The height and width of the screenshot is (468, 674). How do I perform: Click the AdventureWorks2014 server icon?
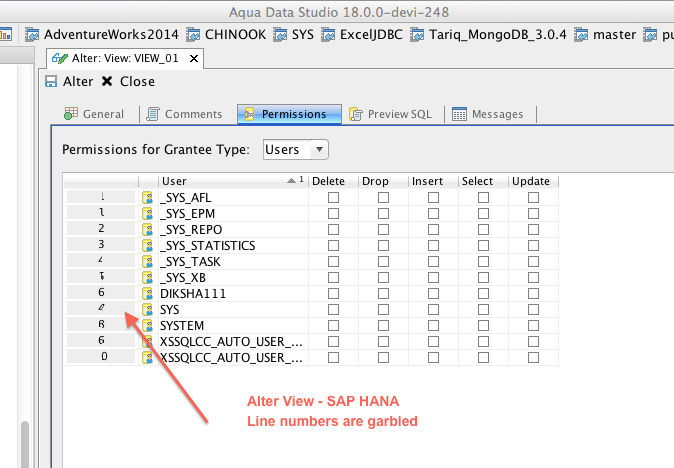tap(32, 35)
